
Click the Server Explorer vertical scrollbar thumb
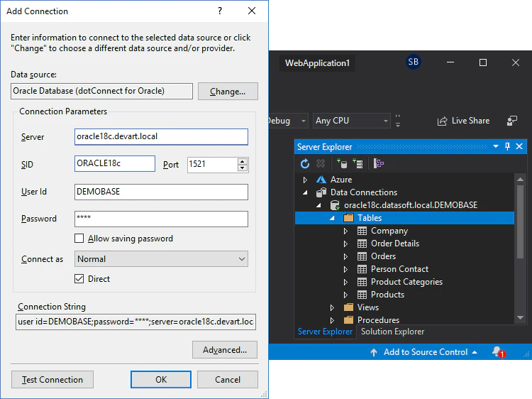click(x=520, y=222)
